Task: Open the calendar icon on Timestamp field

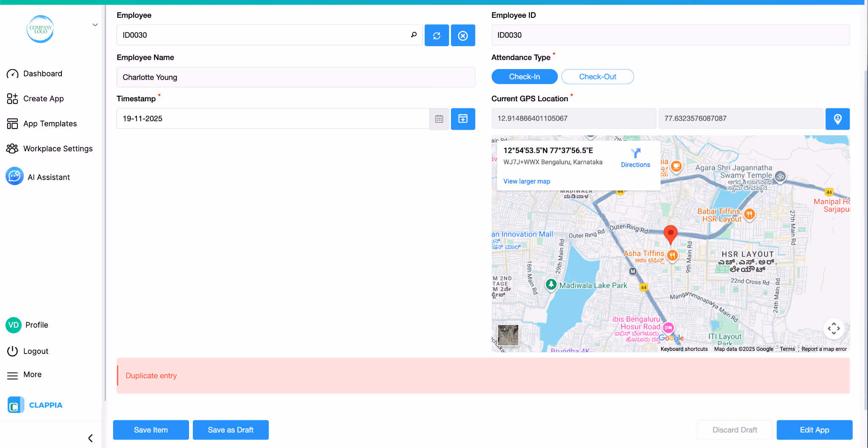Action: 440,119
